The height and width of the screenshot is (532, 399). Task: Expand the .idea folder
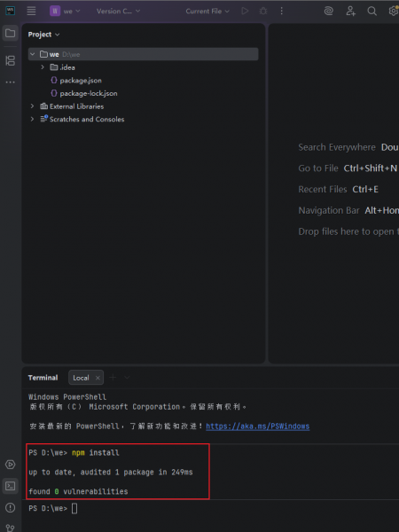pos(43,67)
